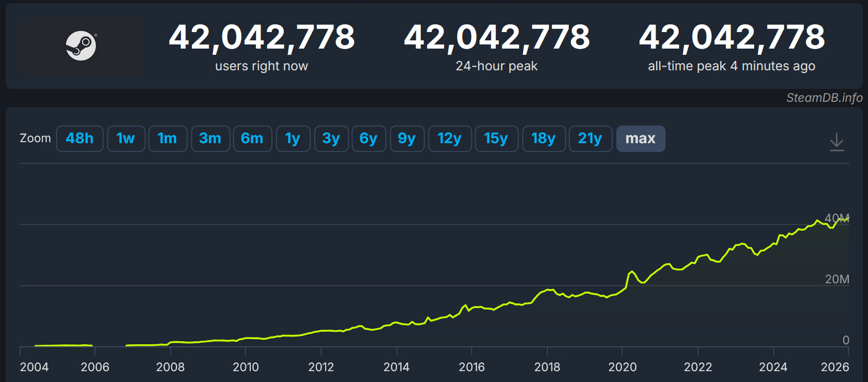This screenshot has width=868, height=382.
Task: Switch to the 15y range
Action: [496, 139]
